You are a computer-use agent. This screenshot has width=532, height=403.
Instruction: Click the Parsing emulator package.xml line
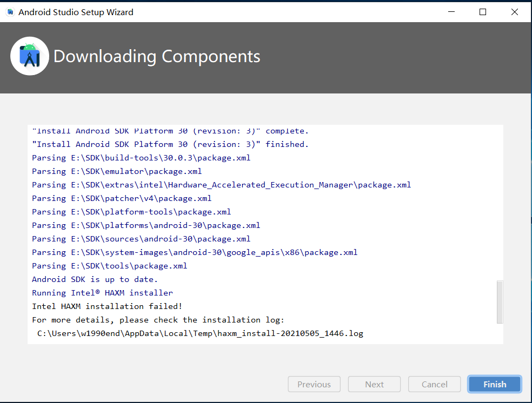coord(117,171)
